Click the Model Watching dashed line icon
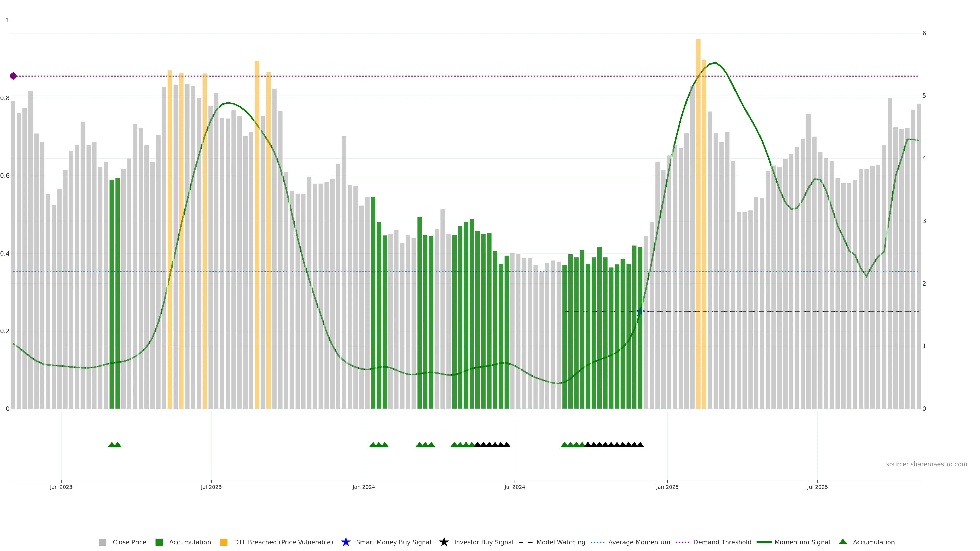 pos(525,542)
